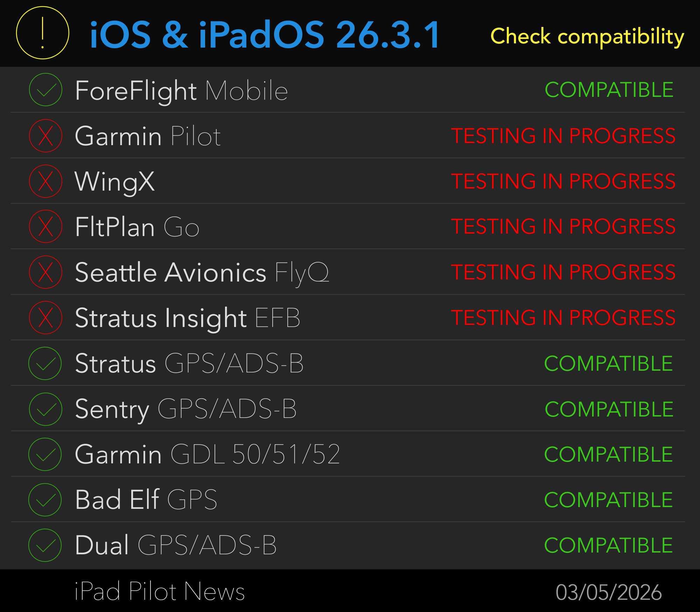Click the green checkmark beside Stratus GPS/ADS-B
The image size is (700, 612).
tap(45, 363)
